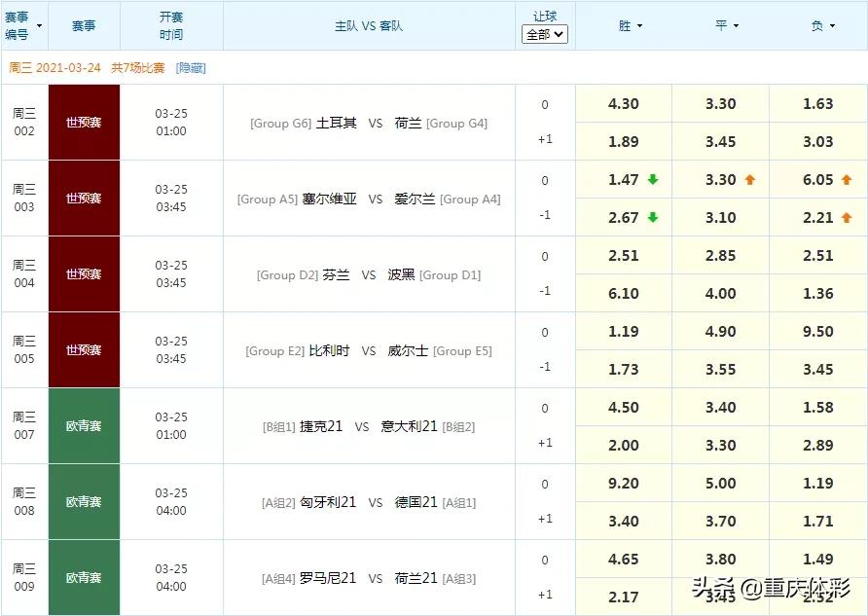Image resolution: width=868 pixels, height=616 pixels.
Task: Click the orange up arrow beside 2.21
Action: pos(847,218)
